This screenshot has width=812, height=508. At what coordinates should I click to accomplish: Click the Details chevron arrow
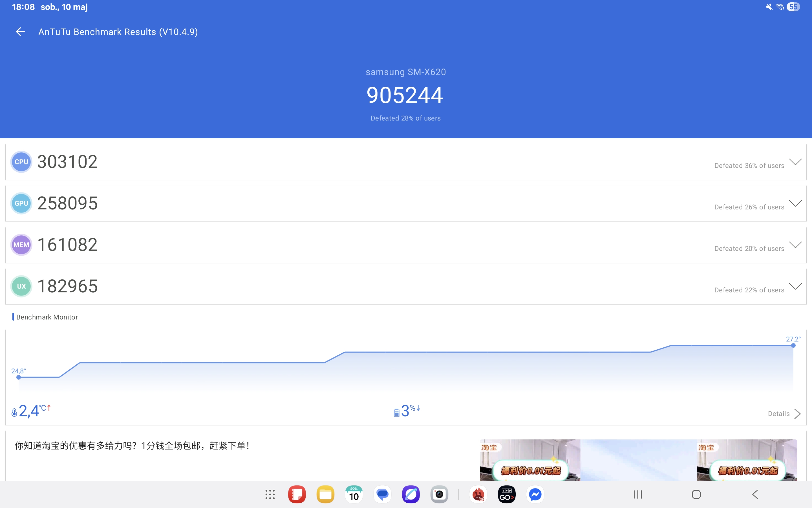(x=798, y=414)
